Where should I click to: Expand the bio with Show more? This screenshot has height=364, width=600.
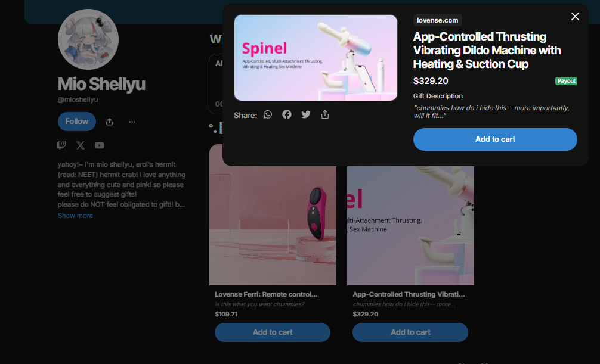[x=75, y=216]
